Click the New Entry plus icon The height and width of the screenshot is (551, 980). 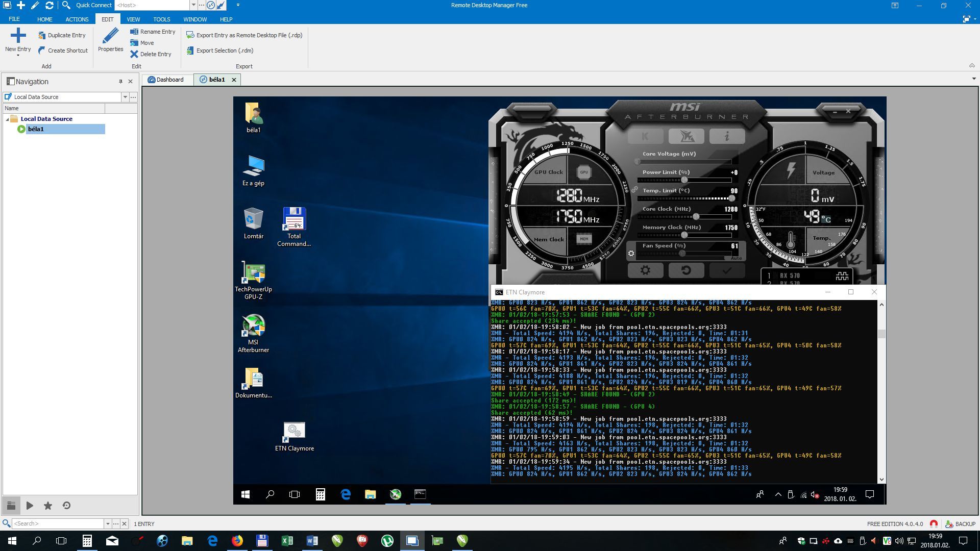[x=18, y=36]
